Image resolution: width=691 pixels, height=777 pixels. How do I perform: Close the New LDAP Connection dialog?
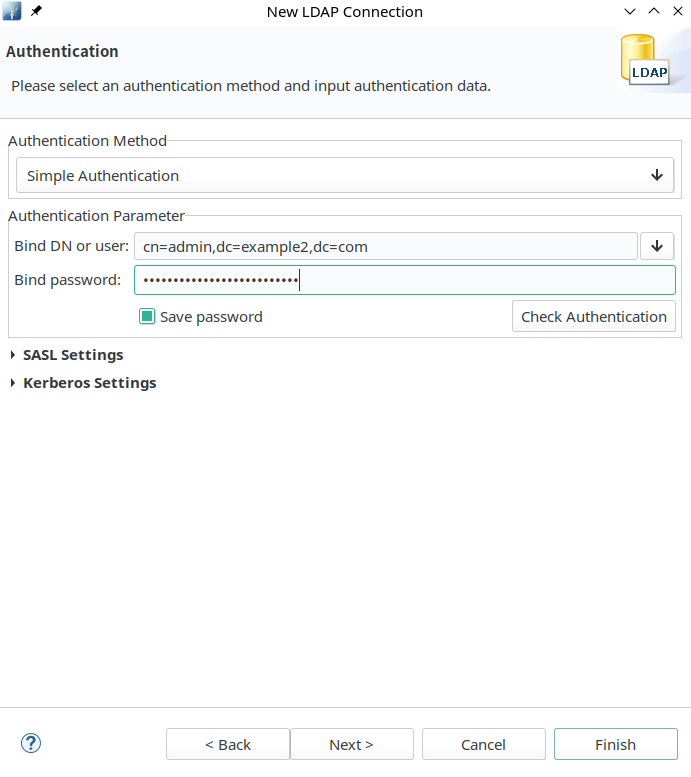(x=678, y=11)
